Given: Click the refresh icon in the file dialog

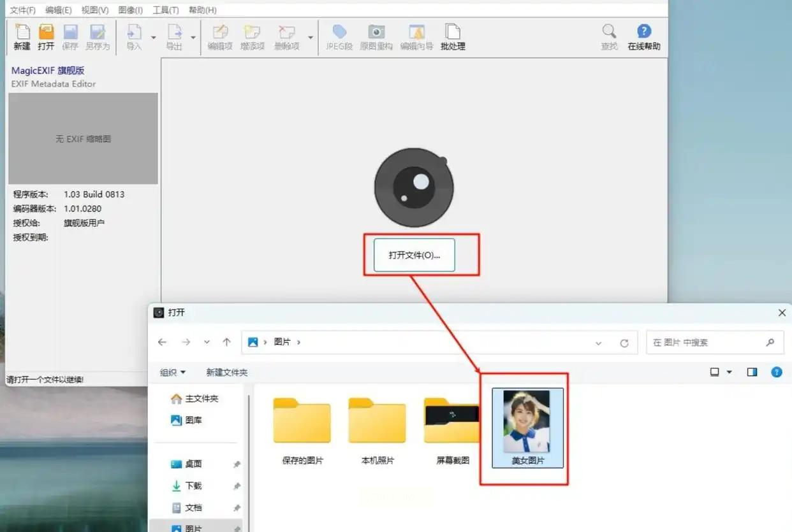Looking at the screenshot, I should coord(624,343).
